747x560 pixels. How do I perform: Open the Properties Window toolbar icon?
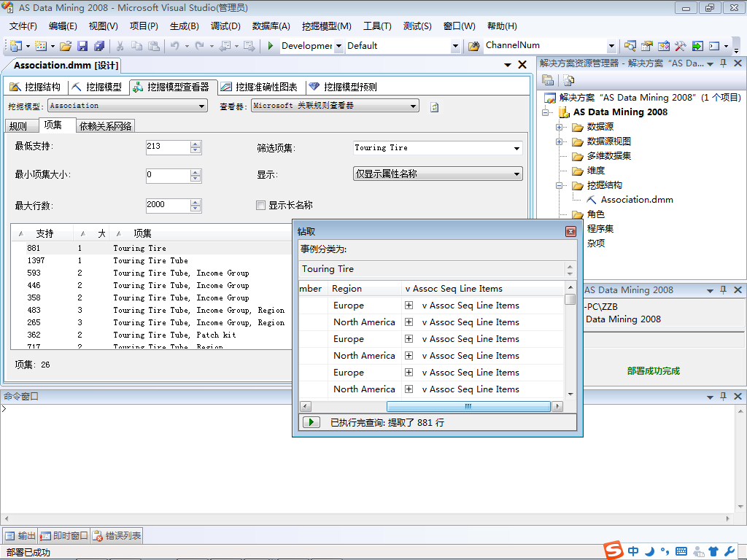pyautogui.click(x=646, y=46)
